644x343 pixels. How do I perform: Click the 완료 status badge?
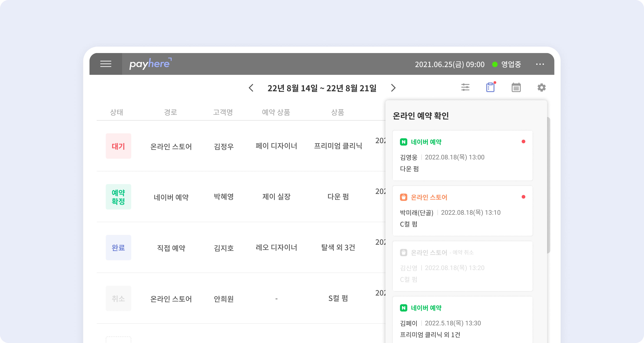tap(118, 248)
